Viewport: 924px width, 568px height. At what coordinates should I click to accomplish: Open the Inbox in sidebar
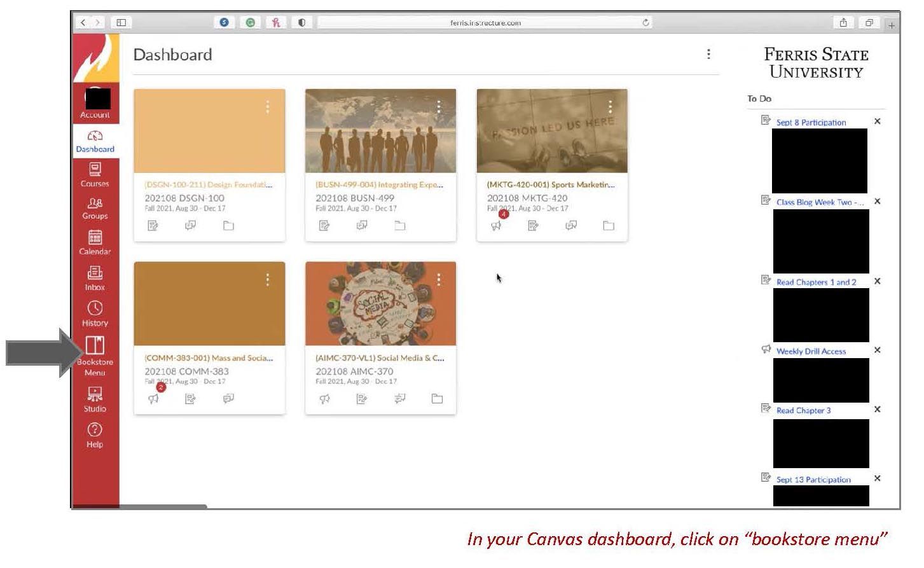coord(95,279)
